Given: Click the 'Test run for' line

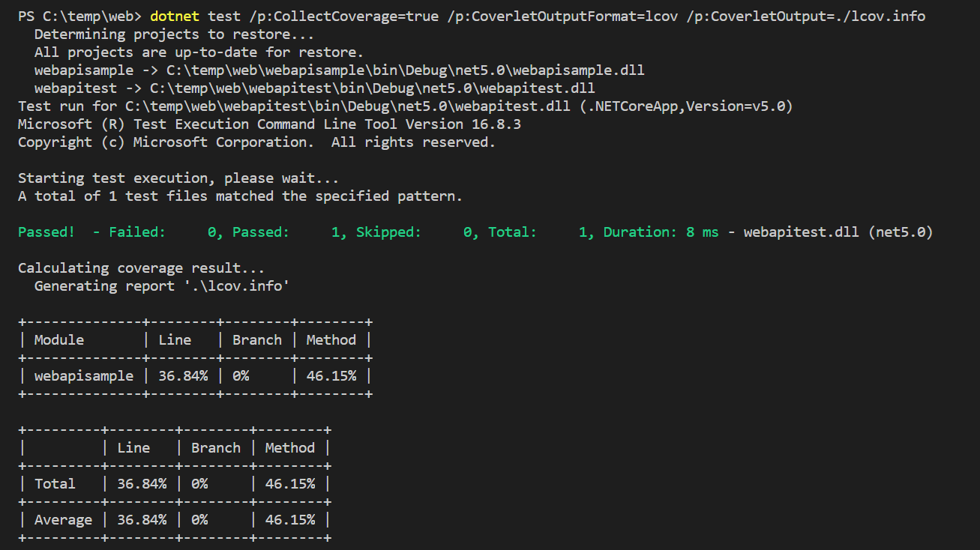Looking at the screenshot, I should pyautogui.click(x=406, y=106).
